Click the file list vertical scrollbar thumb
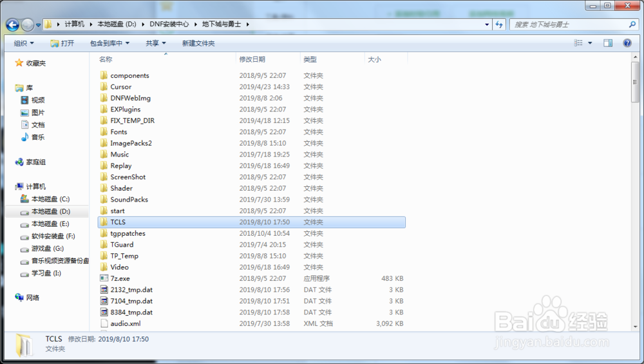 636,82
